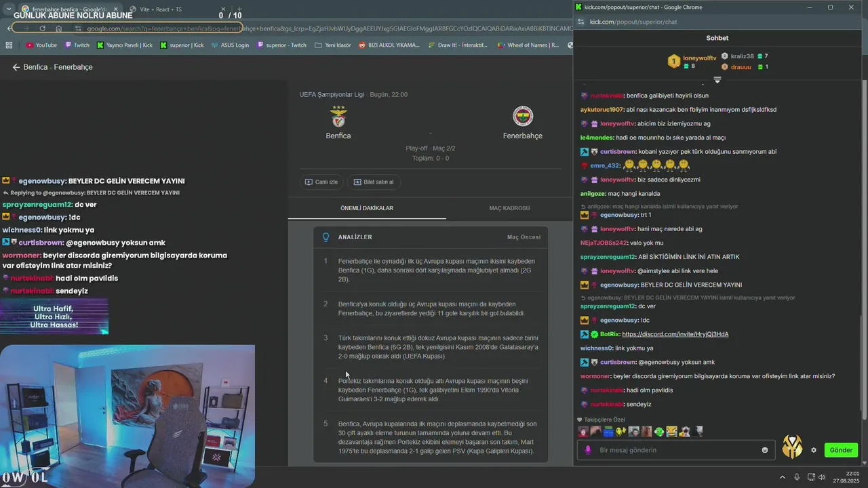Image resolution: width=868 pixels, height=488 pixels.
Task: Expand the chat leaderboard panel
Action: coord(717,80)
